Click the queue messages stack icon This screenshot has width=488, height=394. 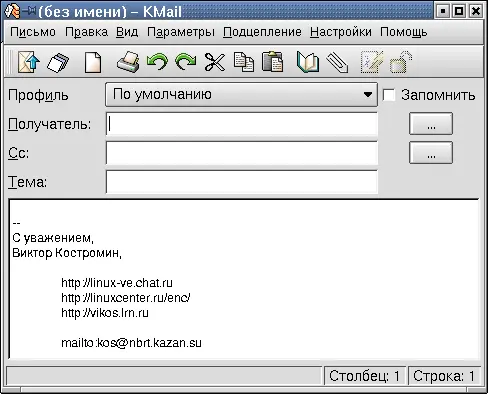pyautogui.click(x=58, y=62)
